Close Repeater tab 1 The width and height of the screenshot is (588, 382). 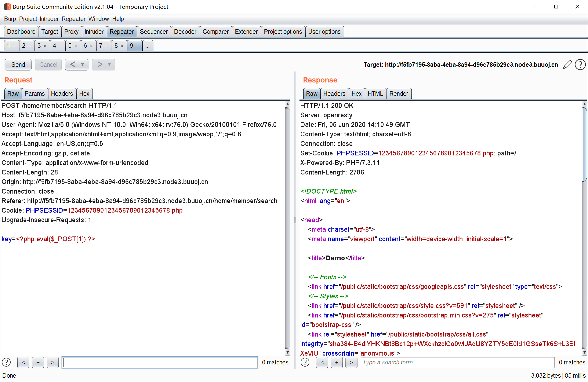tap(14, 46)
